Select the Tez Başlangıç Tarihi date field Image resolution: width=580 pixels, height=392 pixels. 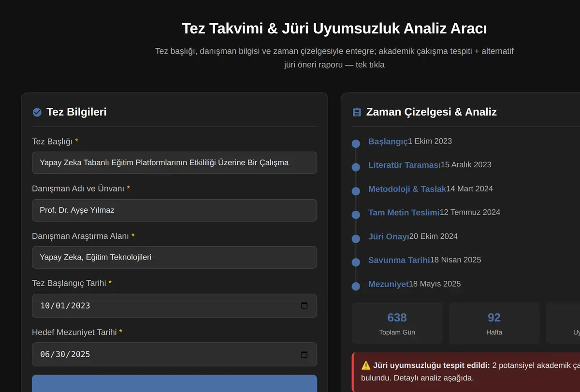click(174, 305)
